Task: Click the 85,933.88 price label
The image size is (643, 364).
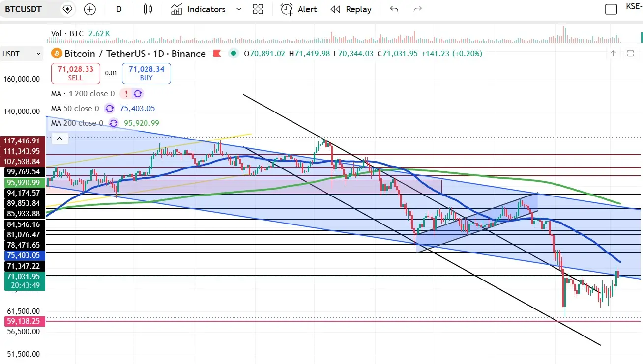Action: (22, 214)
